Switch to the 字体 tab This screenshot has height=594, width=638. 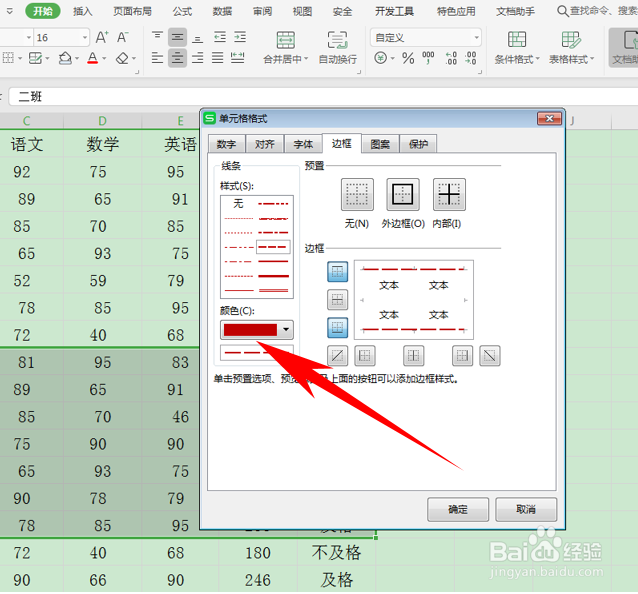303,144
